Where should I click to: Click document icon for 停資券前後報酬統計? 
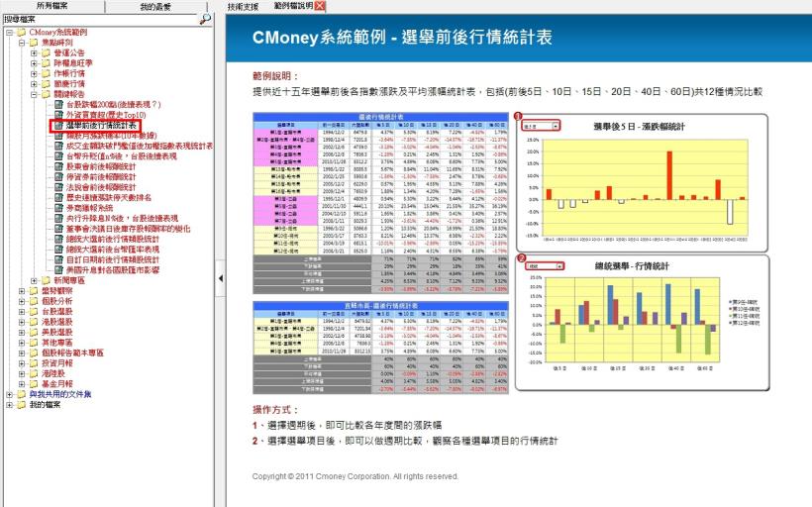tap(59, 177)
